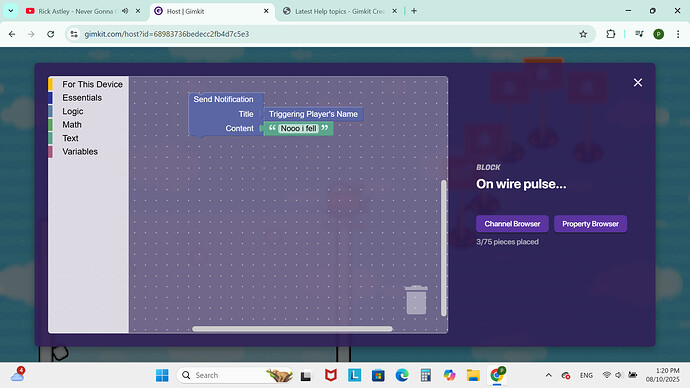This screenshot has height=388, width=690.
Task: Open Chrome from the taskbar
Action: 497,375
